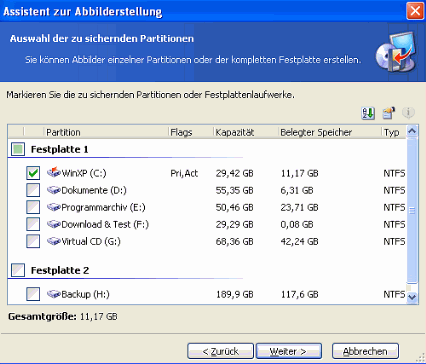
Task: Click the 29,42 GB capacity value
Action: [234, 173]
